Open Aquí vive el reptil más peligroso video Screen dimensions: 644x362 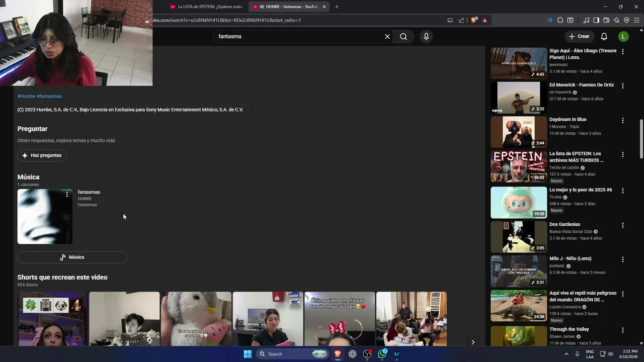(x=519, y=306)
